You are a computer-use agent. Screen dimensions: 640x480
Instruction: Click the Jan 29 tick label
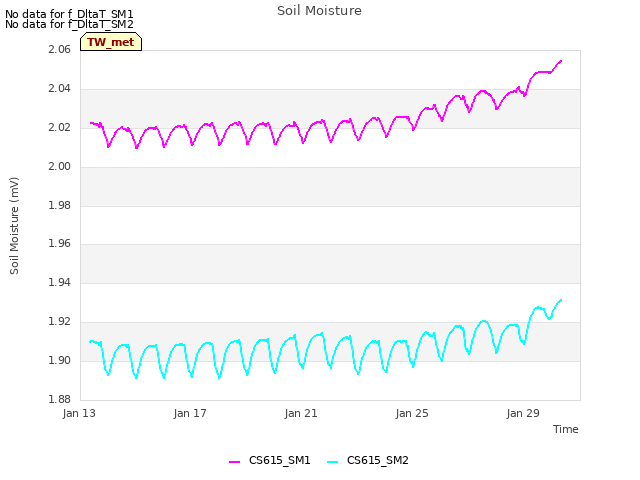(523, 413)
